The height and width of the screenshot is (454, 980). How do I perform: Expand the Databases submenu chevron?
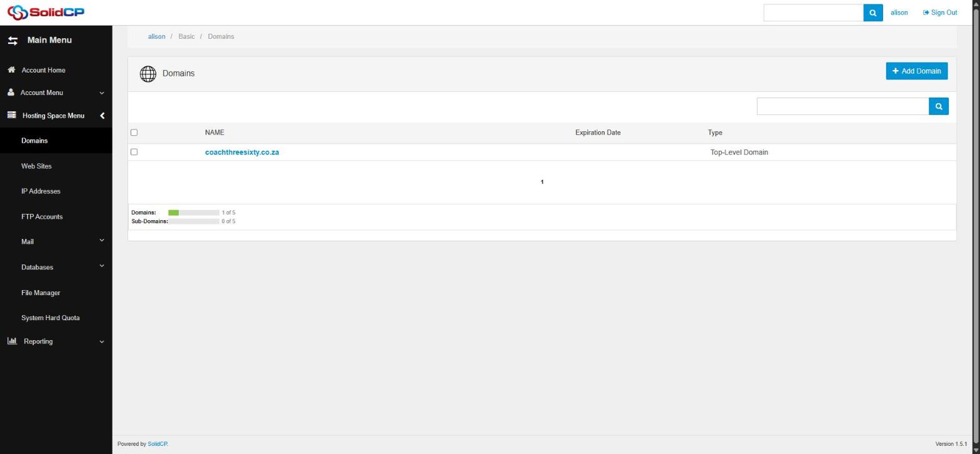point(102,266)
